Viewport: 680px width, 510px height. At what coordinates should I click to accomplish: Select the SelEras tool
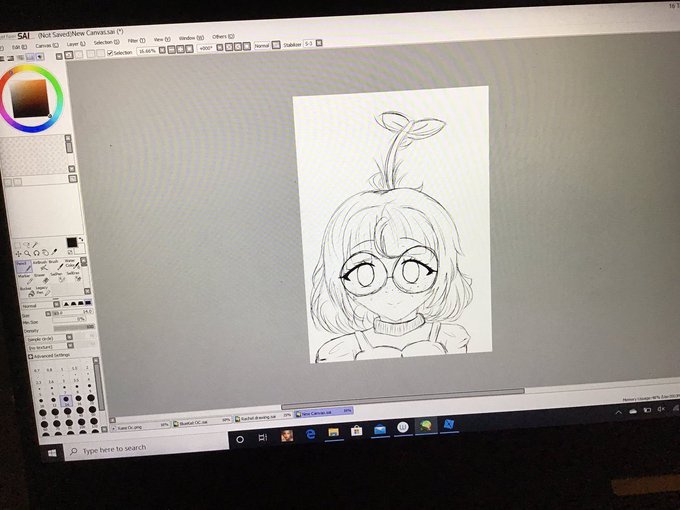75,277
